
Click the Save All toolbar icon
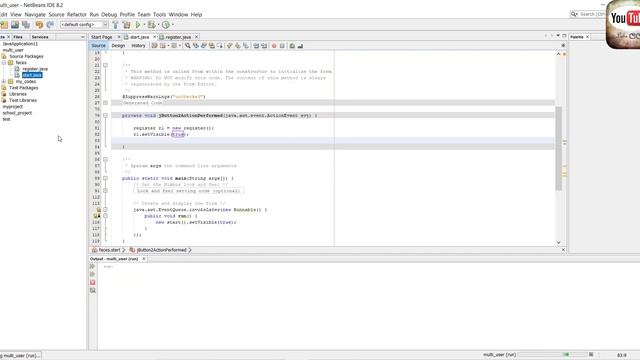[x=26, y=25]
